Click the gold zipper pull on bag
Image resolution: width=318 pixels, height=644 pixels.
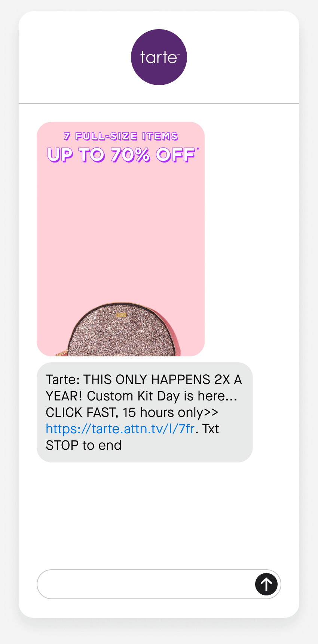61,353
